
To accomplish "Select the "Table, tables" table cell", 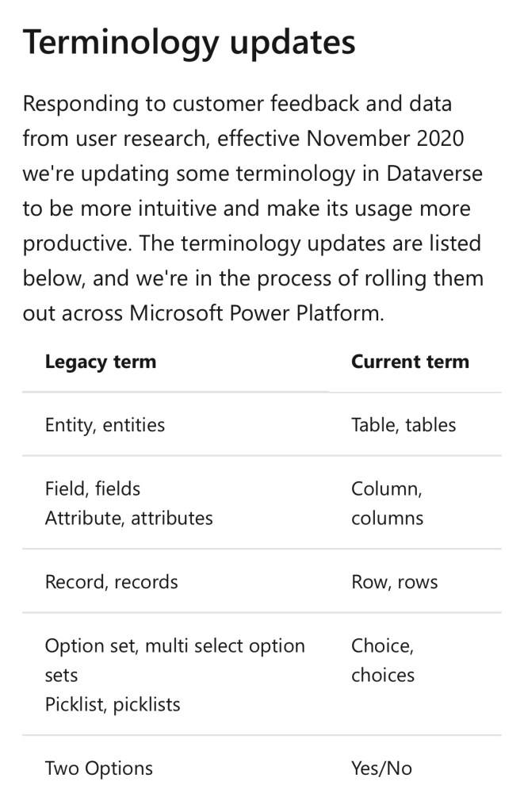I will [404, 425].
